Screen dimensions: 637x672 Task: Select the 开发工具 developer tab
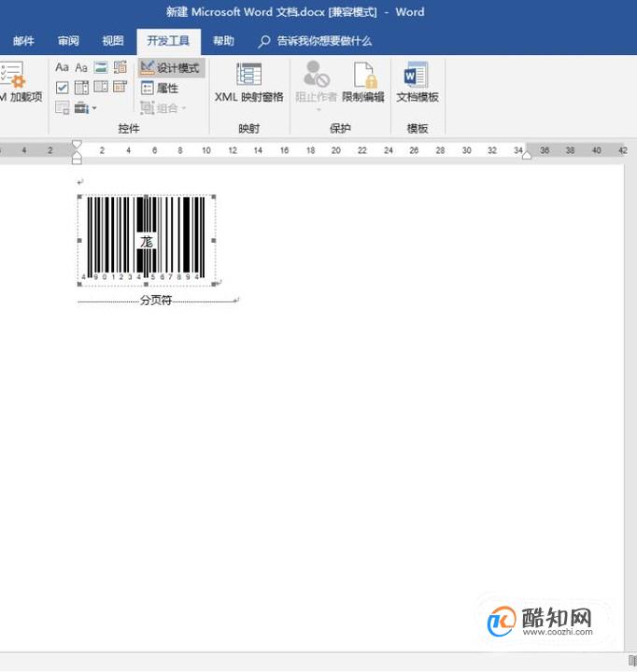(x=168, y=41)
